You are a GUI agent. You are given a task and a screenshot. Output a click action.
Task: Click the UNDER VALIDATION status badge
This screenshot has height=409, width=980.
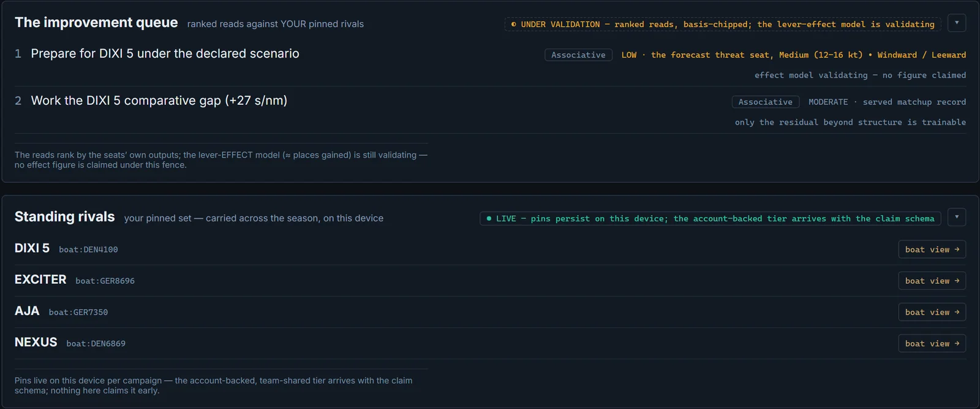(723, 25)
